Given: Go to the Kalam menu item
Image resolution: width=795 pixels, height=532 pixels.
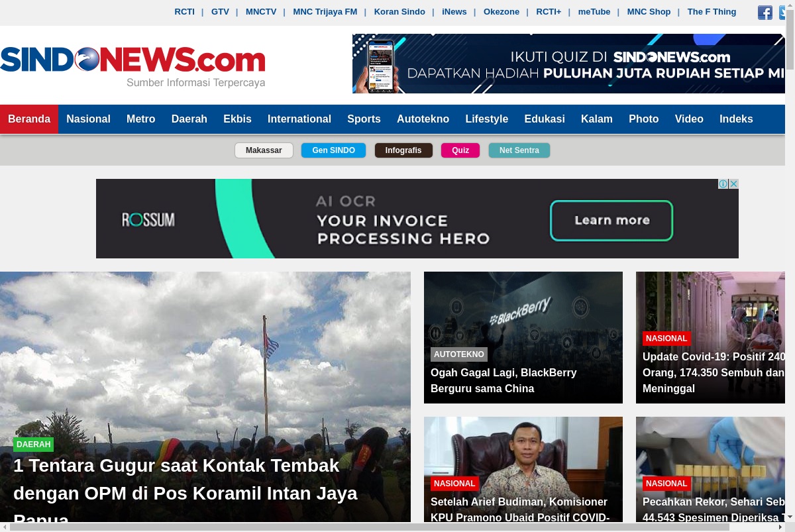Looking at the screenshot, I should pyautogui.click(x=597, y=119).
